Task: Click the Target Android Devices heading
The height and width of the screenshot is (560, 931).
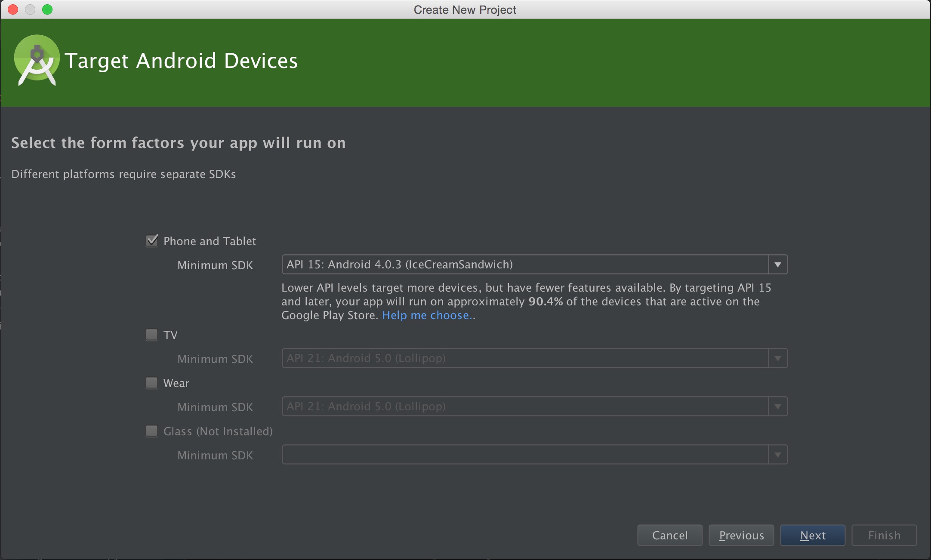Action: [x=181, y=61]
